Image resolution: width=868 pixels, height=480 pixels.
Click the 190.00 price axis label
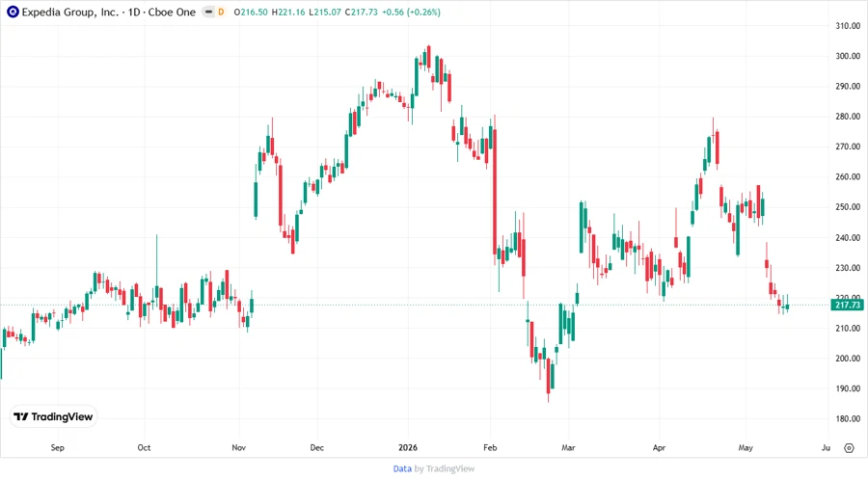pos(848,388)
